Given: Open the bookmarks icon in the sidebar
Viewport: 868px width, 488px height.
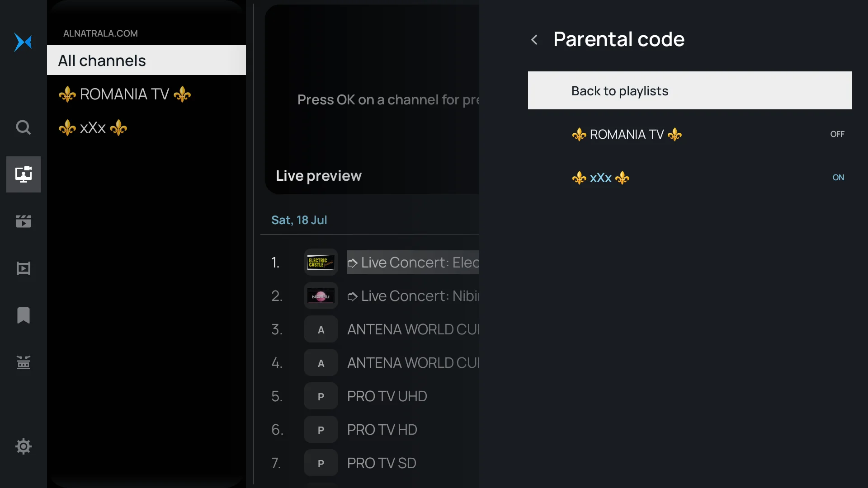Looking at the screenshot, I should [24, 315].
